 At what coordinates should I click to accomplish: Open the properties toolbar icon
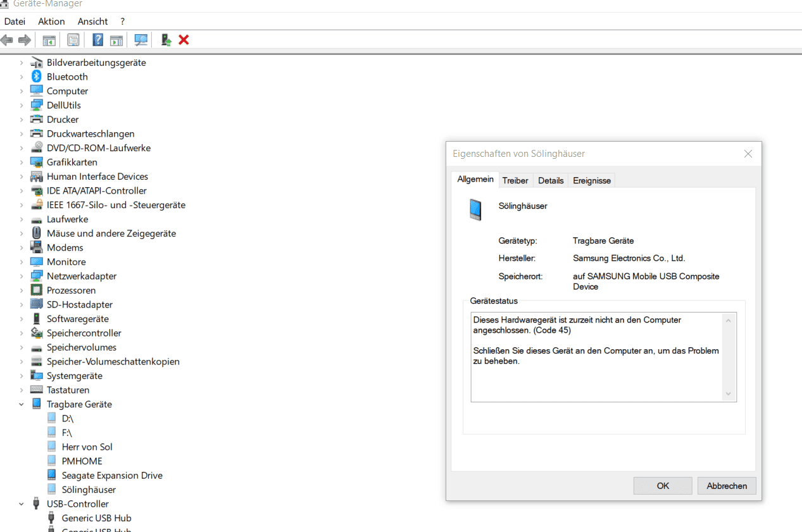coord(73,40)
